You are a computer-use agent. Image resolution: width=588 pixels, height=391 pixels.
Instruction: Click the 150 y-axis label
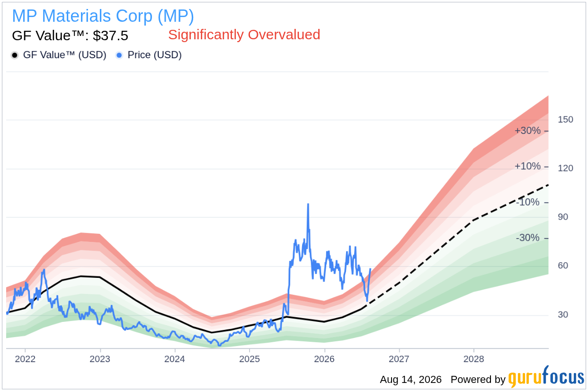click(x=565, y=119)
